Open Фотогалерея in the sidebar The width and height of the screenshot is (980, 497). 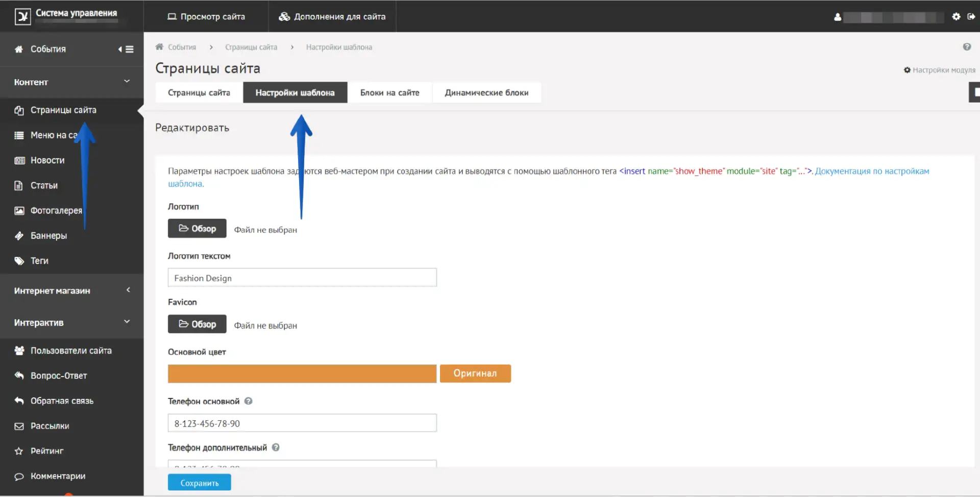[x=56, y=210]
